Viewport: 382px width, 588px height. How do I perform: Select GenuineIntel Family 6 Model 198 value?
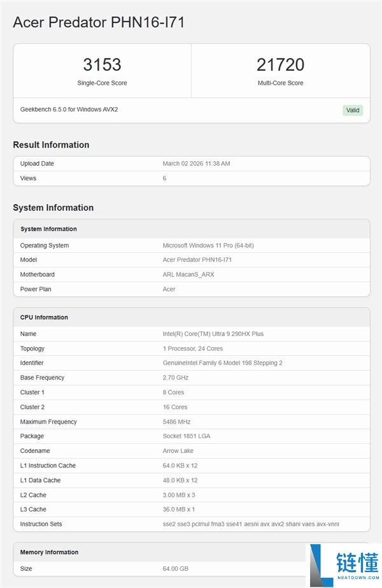pyautogui.click(x=223, y=363)
